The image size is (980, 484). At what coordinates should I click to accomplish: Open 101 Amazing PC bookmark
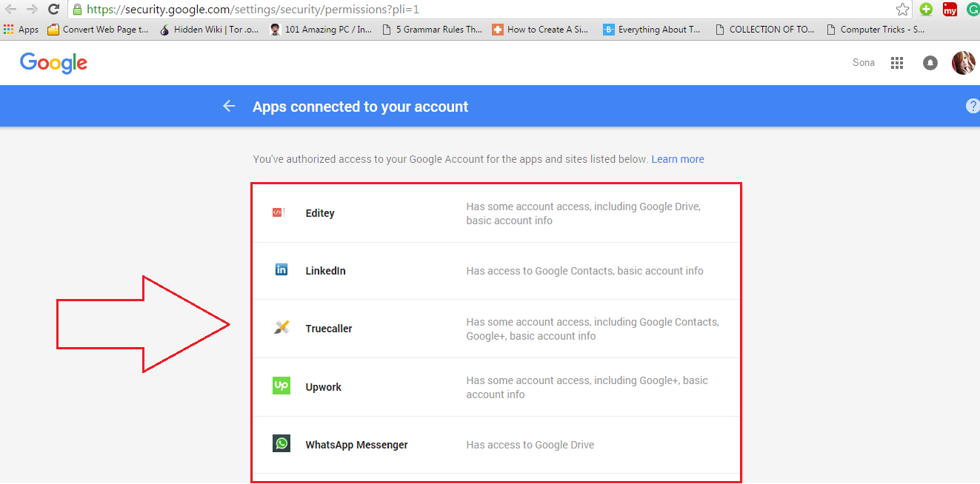pyautogui.click(x=321, y=30)
